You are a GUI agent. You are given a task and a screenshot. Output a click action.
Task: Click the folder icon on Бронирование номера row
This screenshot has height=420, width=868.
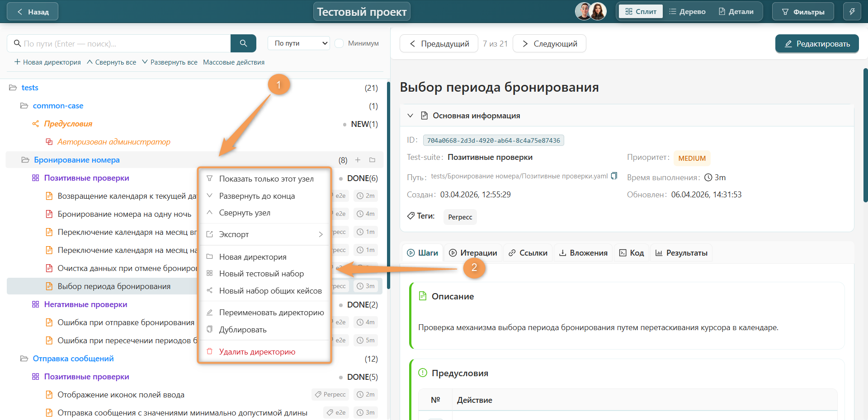click(x=372, y=160)
